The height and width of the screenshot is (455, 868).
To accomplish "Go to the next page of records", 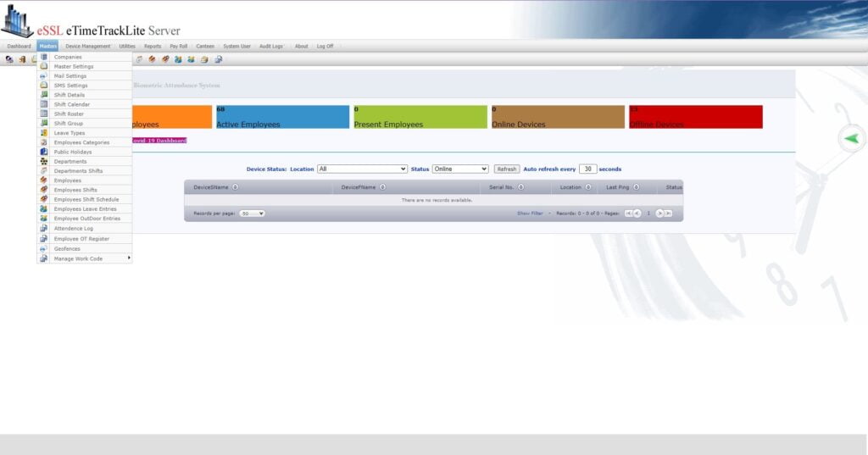I will [659, 214].
